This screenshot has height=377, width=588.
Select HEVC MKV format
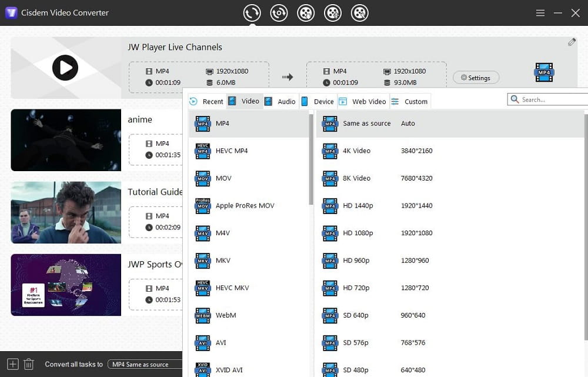coord(249,288)
